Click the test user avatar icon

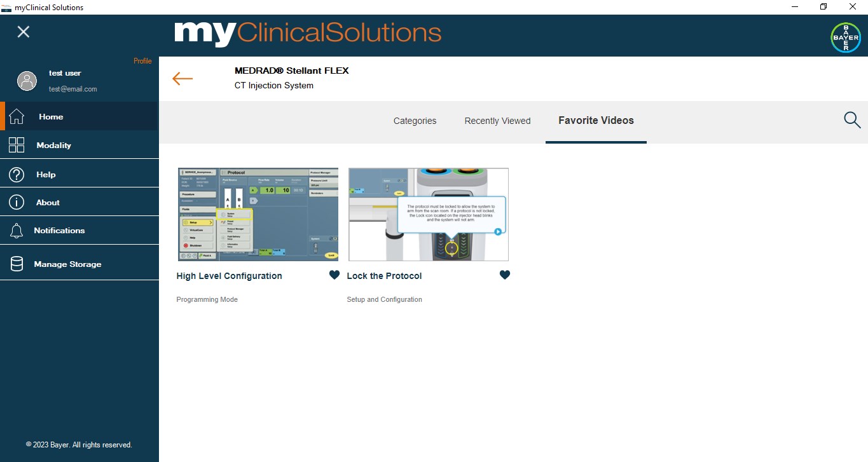point(27,81)
